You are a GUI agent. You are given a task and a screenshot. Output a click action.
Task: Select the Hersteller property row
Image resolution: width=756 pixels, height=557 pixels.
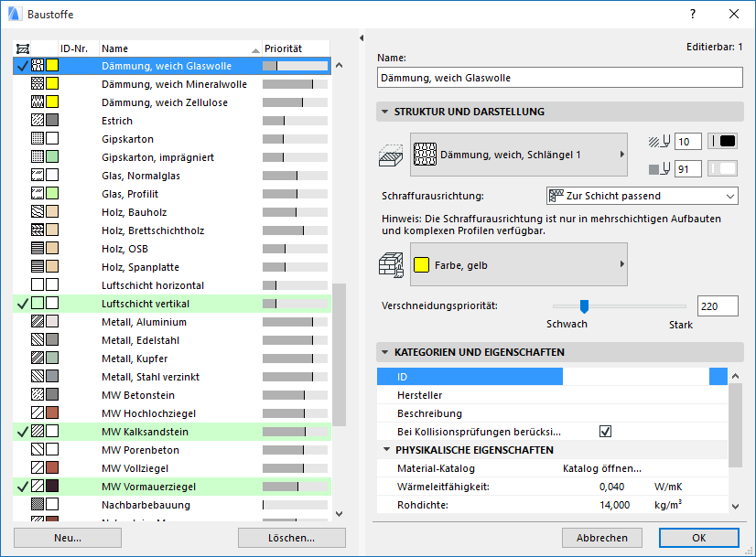[552, 394]
